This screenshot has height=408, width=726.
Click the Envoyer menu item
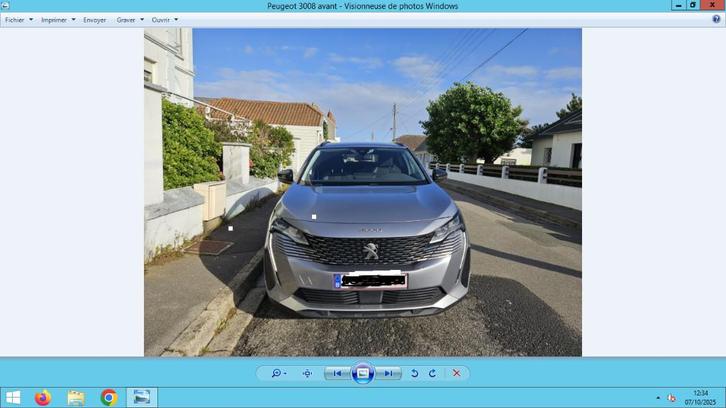[94, 20]
